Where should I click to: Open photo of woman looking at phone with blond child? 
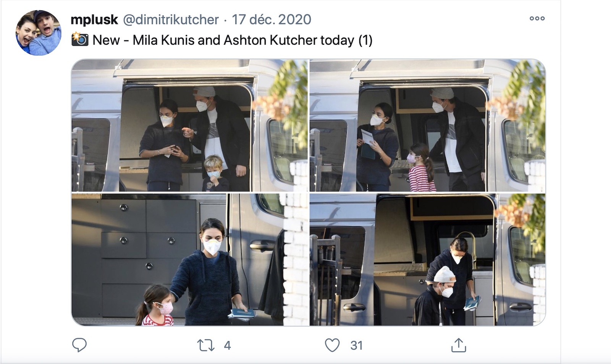(189, 126)
